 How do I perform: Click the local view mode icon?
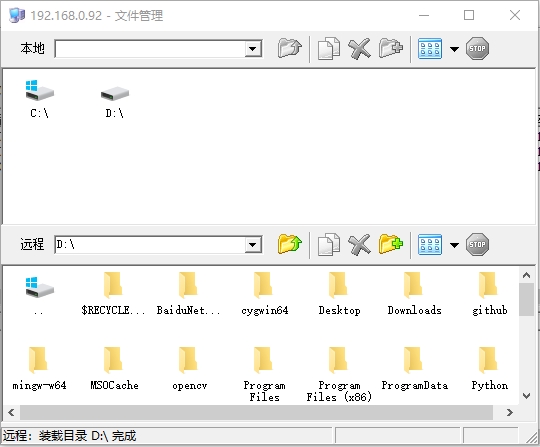(430, 49)
